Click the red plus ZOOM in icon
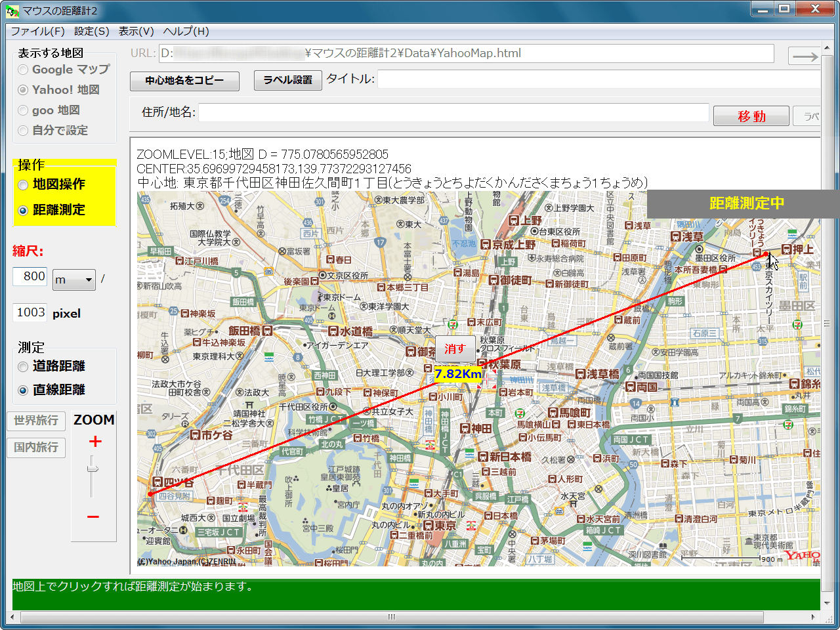840x630 pixels. point(95,442)
